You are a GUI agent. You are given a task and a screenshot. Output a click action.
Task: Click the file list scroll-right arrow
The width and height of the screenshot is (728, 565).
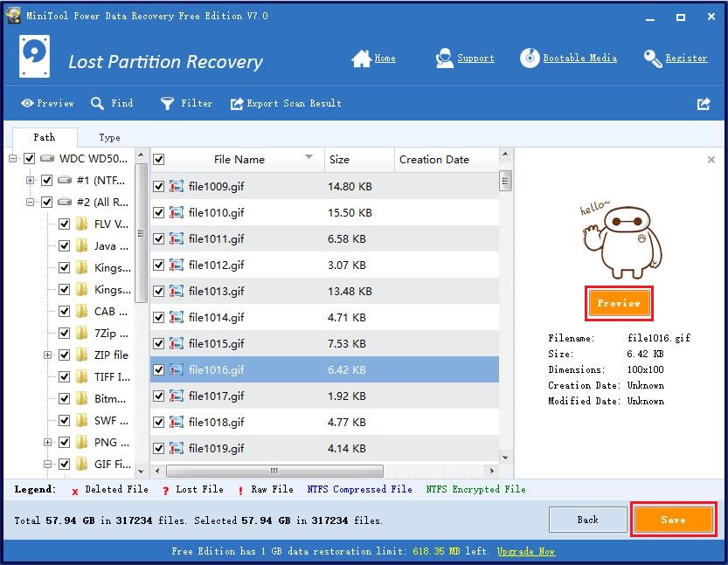coord(492,471)
